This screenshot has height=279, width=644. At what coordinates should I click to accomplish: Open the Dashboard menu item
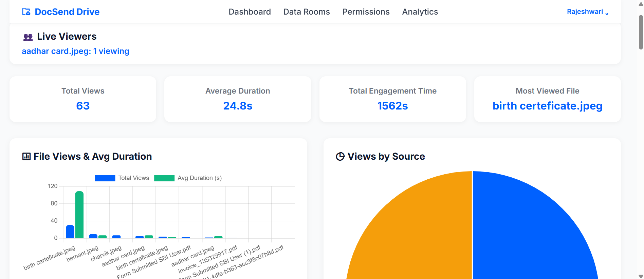(x=250, y=12)
